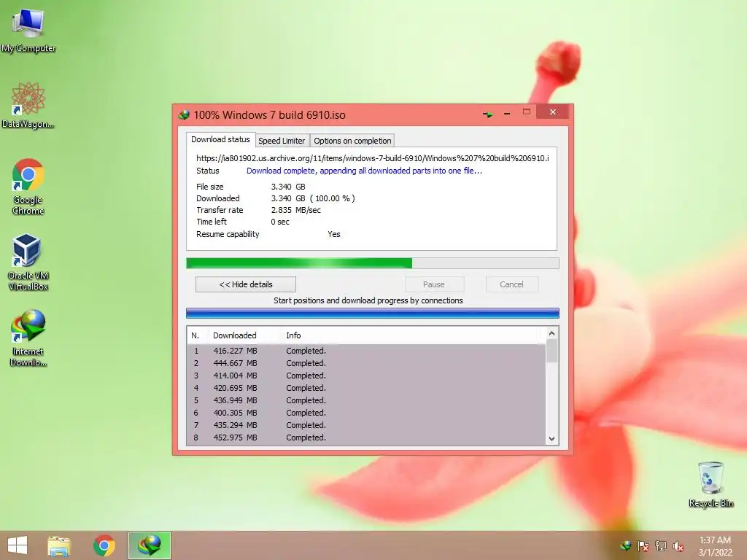This screenshot has height=560, width=747.
Task: Click connections list scroll down arrow
Action: click(x=551, y=438)
